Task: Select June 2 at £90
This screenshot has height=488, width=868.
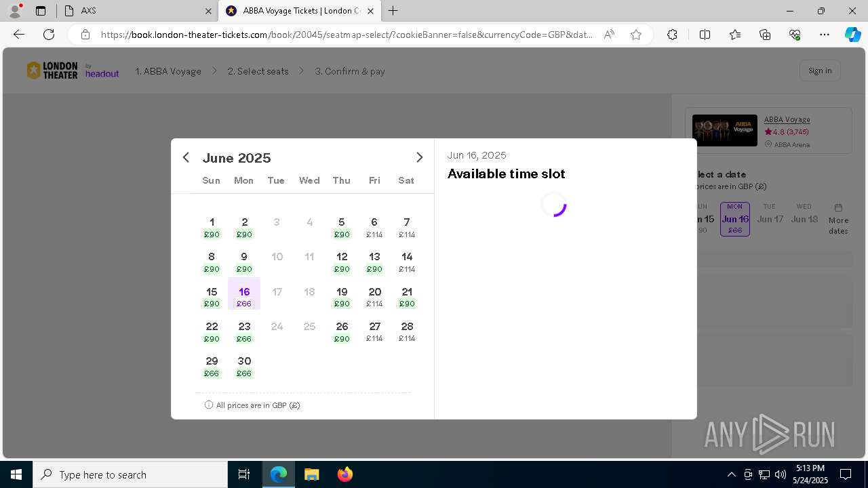Action: tap(244, 228)
